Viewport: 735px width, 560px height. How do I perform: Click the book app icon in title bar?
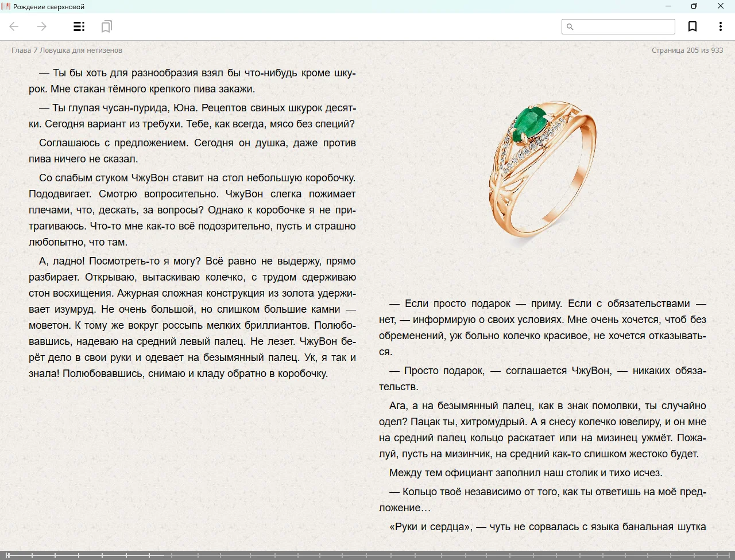click(6, 6)
